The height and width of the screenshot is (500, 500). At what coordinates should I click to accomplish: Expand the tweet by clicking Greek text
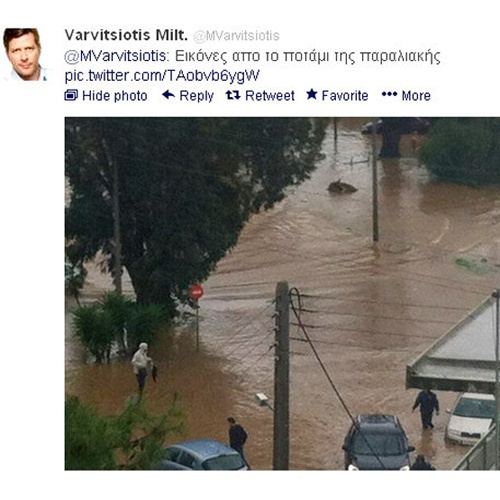point(308,56)
